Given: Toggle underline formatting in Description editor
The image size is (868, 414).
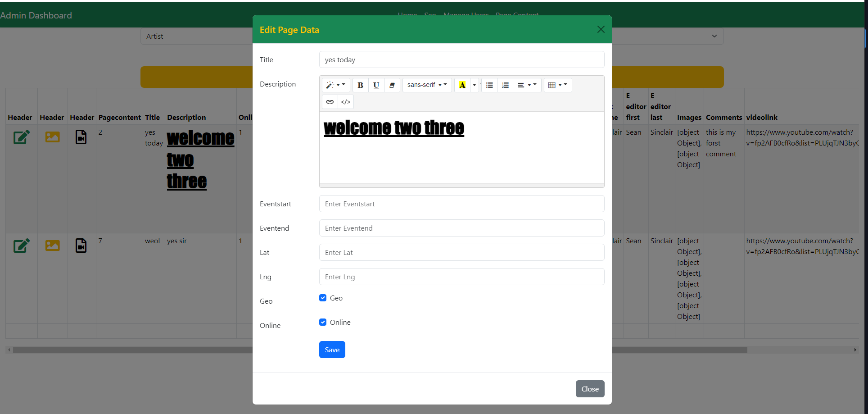Looking at the screenshot, I should [376, 85].
